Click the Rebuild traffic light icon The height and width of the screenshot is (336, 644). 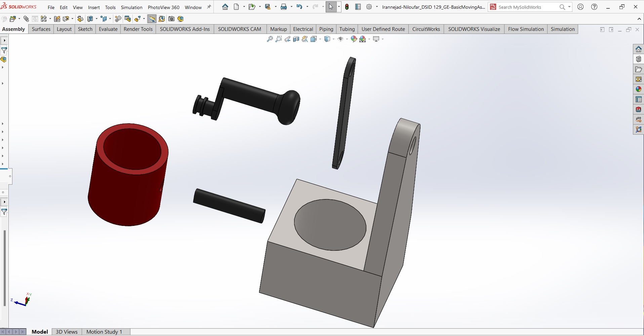coord(347,7)
